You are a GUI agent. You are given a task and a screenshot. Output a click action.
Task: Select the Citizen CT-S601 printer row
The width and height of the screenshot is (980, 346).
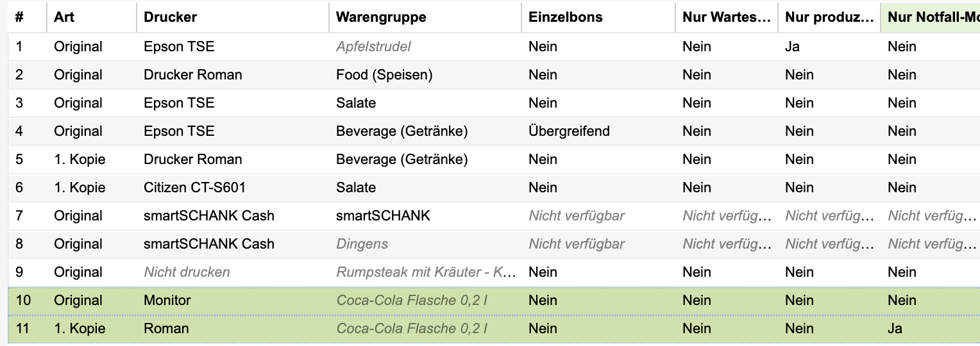tap(494, 188)
